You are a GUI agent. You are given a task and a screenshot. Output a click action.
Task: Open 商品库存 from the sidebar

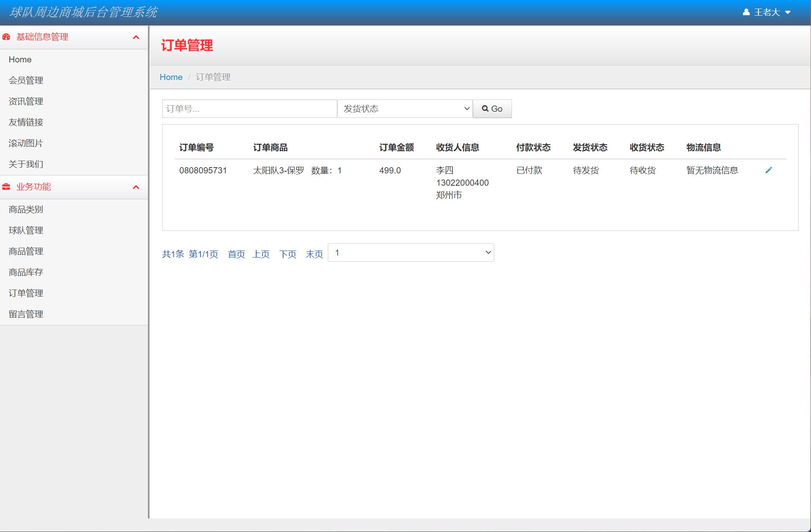[25, 272]
